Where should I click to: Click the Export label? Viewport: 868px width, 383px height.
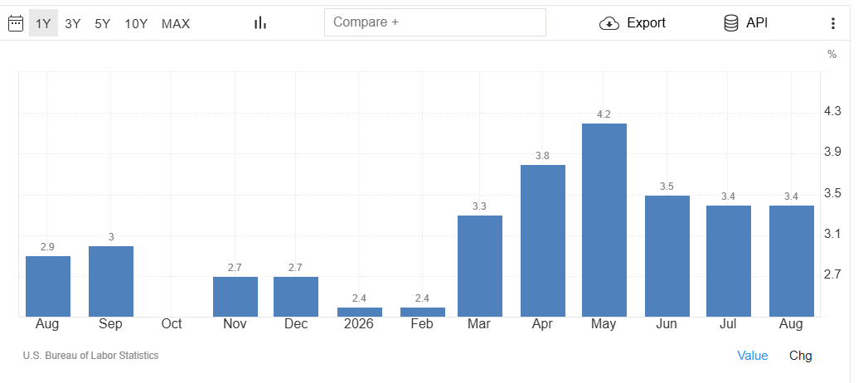pos(646,22)
